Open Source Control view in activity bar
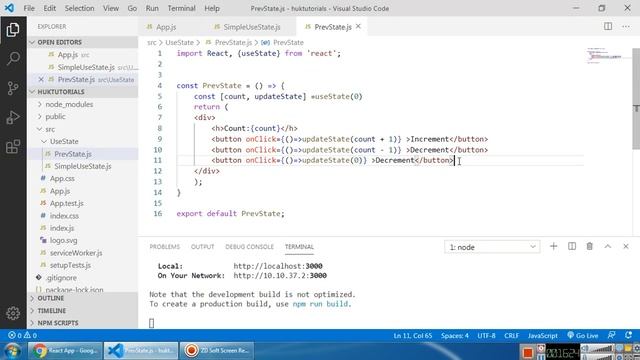 13,88
